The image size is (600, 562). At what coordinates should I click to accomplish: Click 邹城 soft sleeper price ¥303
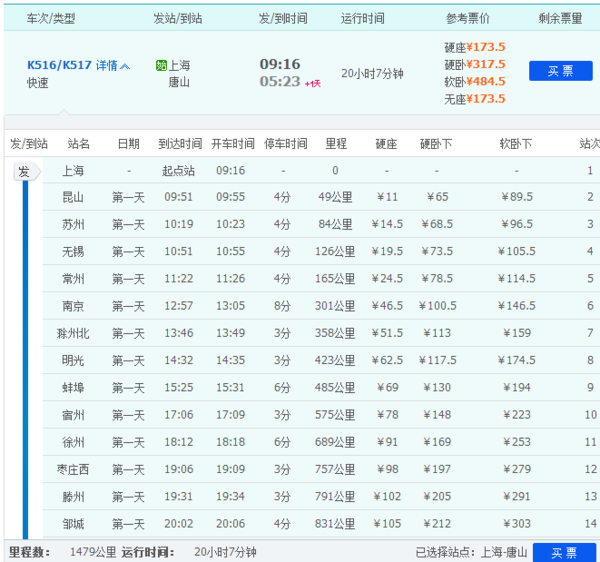tap(517, 524)
